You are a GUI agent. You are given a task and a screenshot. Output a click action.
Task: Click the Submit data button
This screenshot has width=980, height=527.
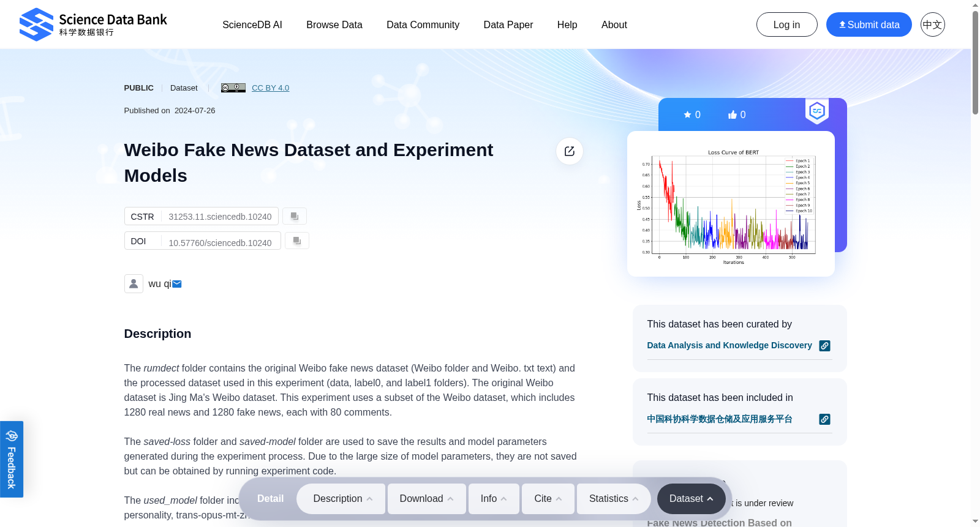[869, 24]
